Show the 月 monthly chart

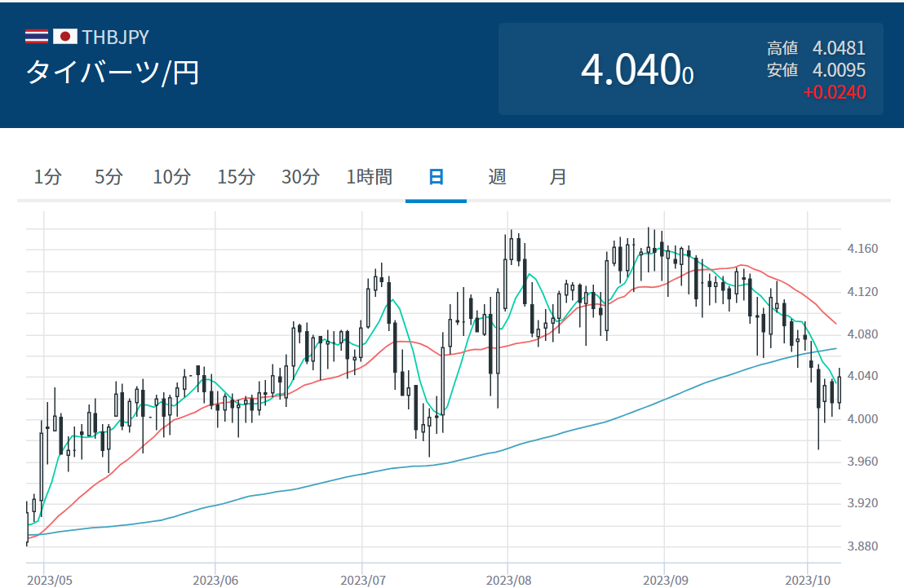pos(558,177)
